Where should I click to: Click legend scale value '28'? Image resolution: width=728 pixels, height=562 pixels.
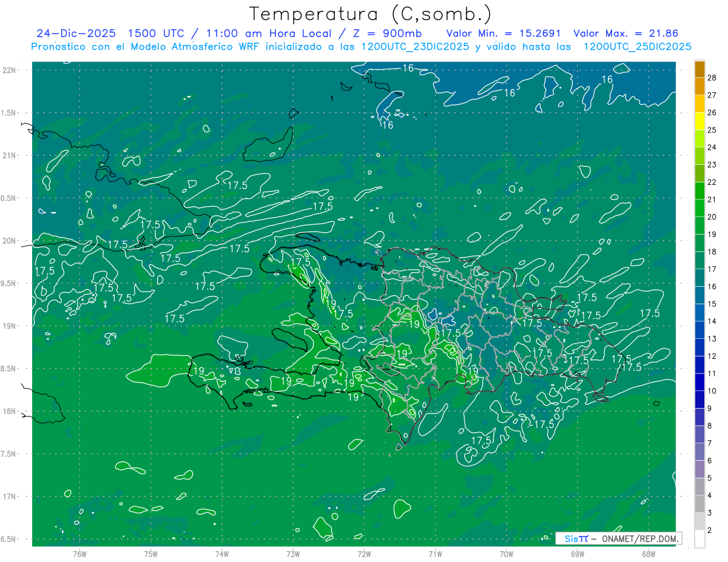click(712, 77)
